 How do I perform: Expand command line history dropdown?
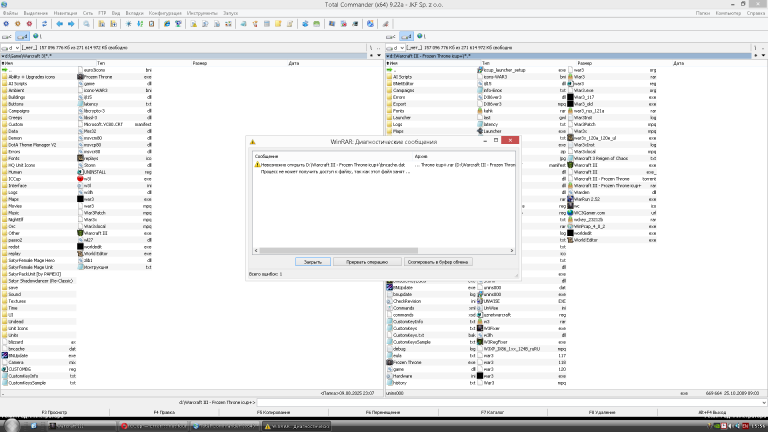click(x=764, y=403)
